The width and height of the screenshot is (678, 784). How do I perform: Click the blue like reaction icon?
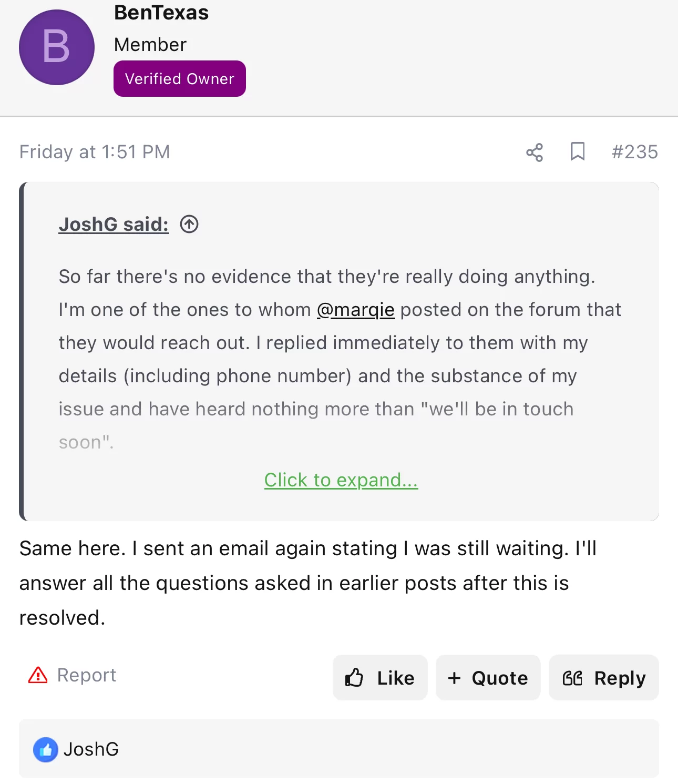[46, 749]
